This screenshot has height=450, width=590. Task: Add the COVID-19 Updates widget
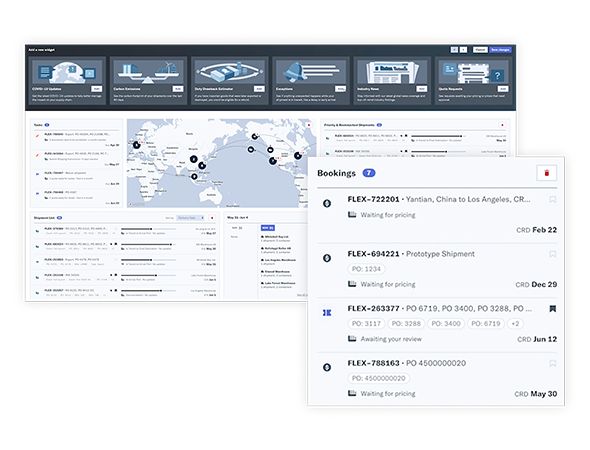[96, 89]
